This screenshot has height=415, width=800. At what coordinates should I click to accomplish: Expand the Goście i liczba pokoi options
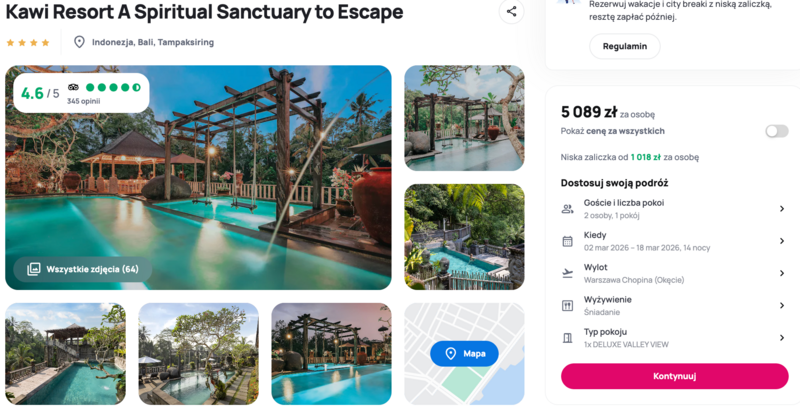[781, 209]
